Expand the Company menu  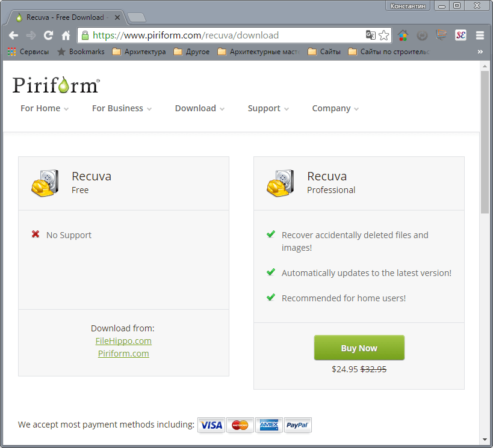point(335,108)
